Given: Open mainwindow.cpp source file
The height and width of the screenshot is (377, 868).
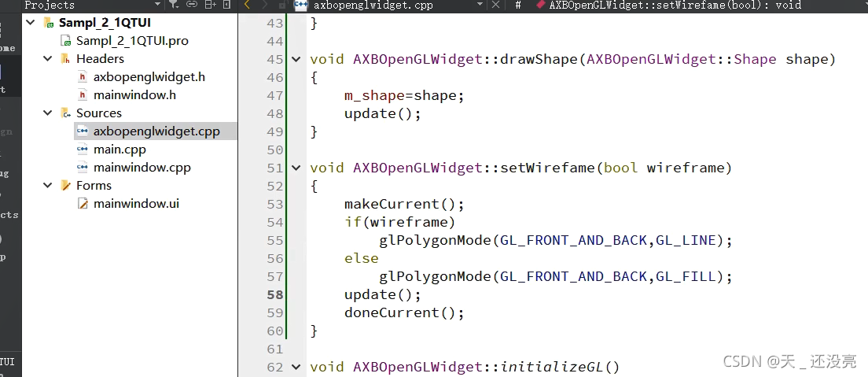Looking at the screenshot, I should pos(142,168).
